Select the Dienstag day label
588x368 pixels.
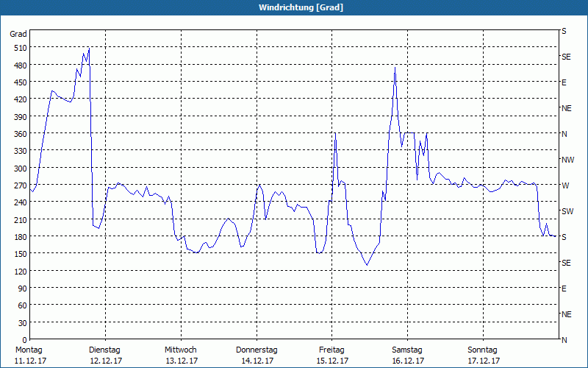(x=104, y=350)
